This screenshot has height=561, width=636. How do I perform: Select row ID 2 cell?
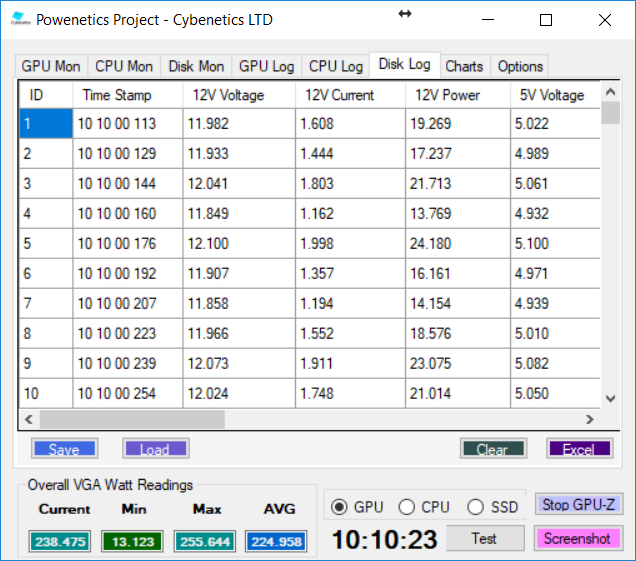point(46,153)
